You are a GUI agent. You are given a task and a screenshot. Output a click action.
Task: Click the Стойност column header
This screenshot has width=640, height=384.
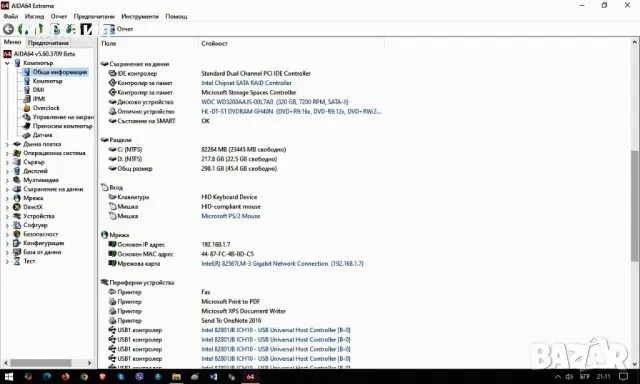click(x=214, y=43)
